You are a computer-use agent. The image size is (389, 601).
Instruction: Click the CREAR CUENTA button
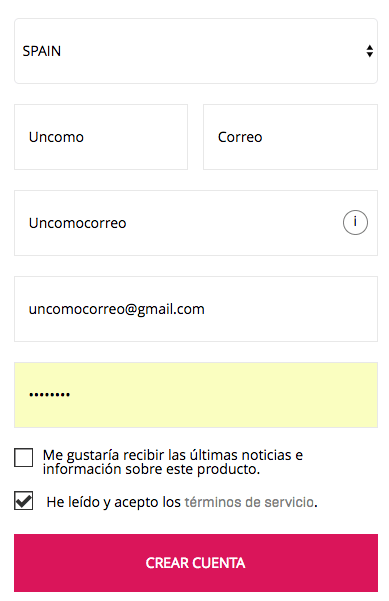click(x=196, y=563)
